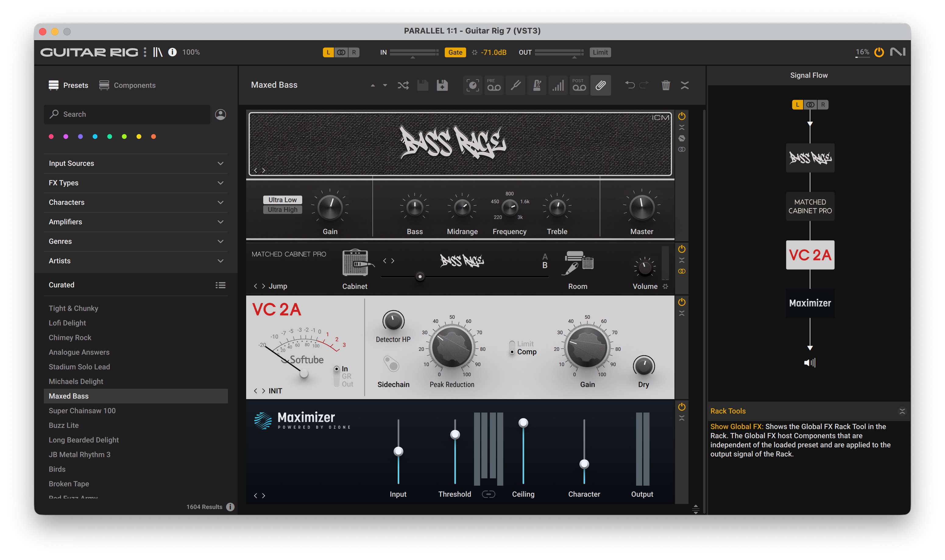Screen dimensions: 945x560
Task: Toggle Bass Rage amp power button
Action: (x=682, y=116)
